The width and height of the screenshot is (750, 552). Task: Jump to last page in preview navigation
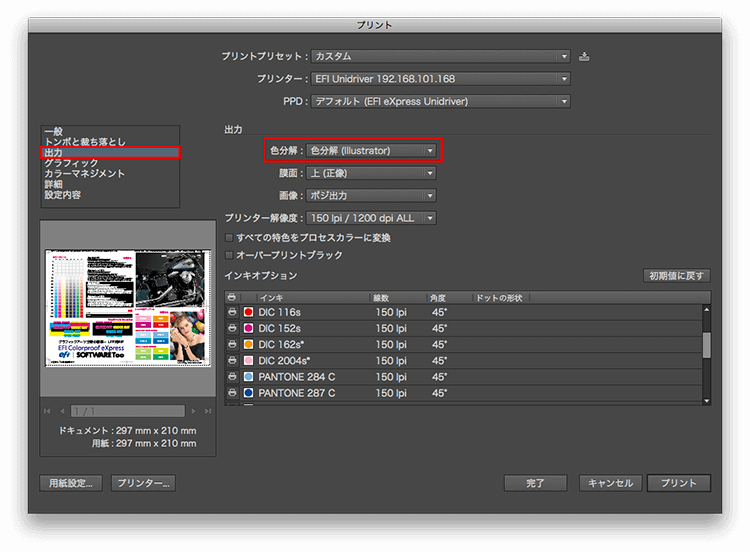click(x=207, y=411)
